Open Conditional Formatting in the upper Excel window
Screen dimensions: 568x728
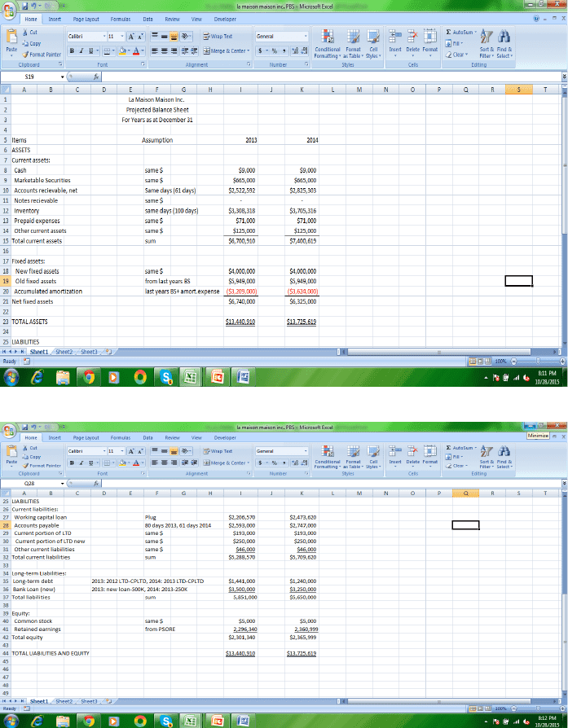point(328,44)
